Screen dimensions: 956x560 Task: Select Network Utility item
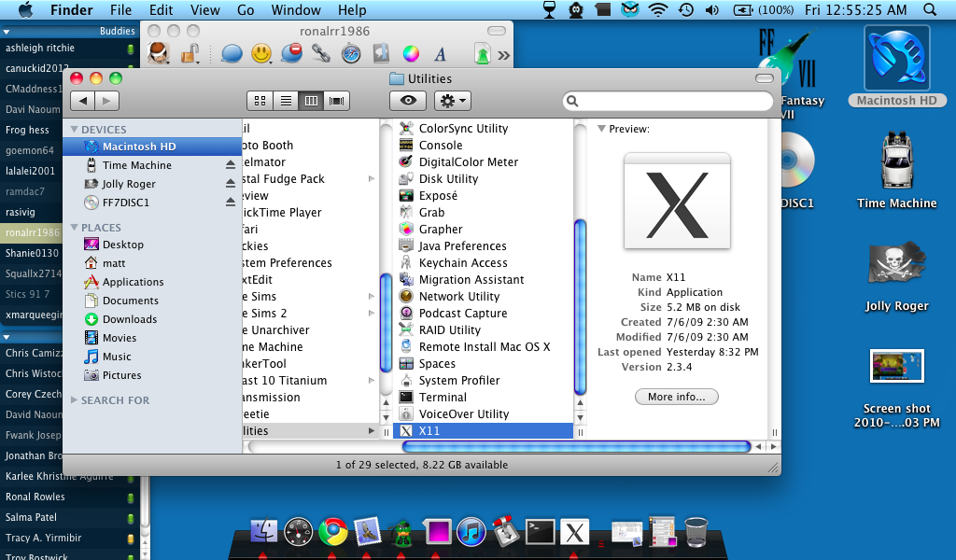(x=458, y=296)
